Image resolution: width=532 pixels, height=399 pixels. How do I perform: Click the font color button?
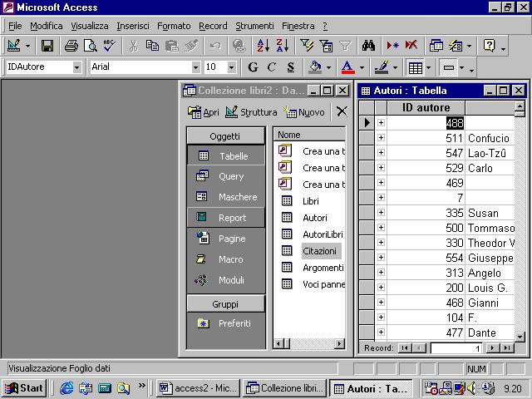point(347,67)
